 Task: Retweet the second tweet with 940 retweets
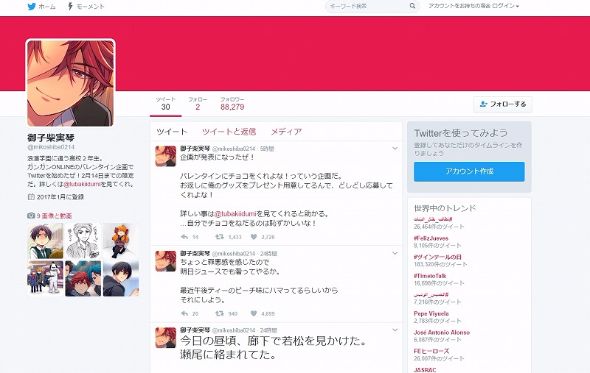(x=219, y=314)
